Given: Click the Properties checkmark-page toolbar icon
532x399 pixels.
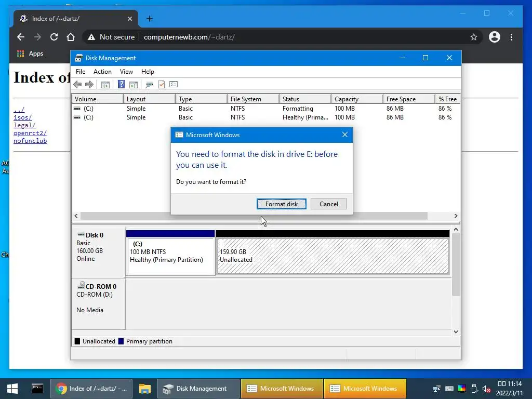Looking at the screenshot, I should pos(162,85).
